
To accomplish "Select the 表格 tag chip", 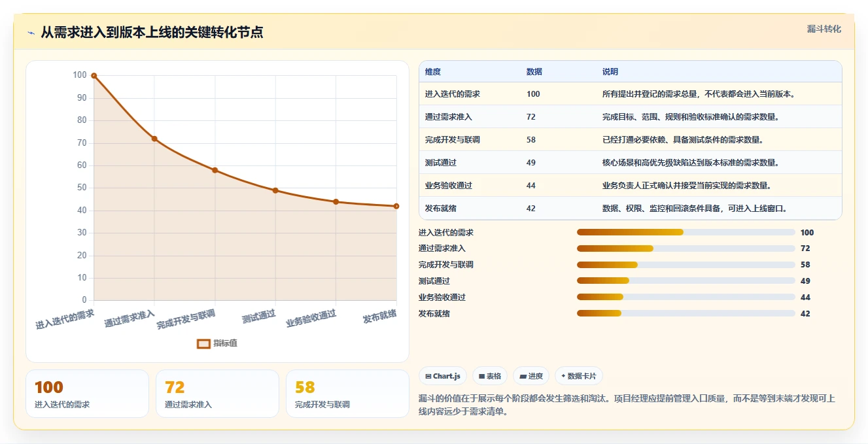I will coord(490,376).
